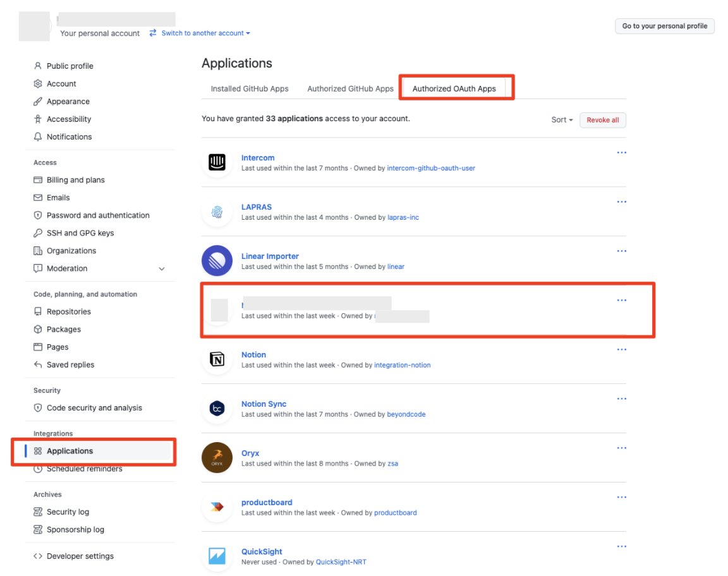Viewport: 728px width, 576px height.
Task: Open the Oryx application link
Action: (250, 453)
